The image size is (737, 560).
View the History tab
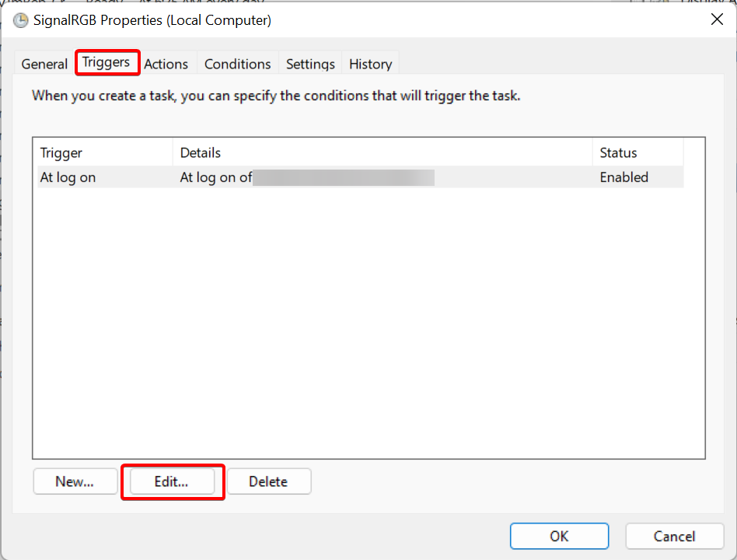[x=370, y=64]
